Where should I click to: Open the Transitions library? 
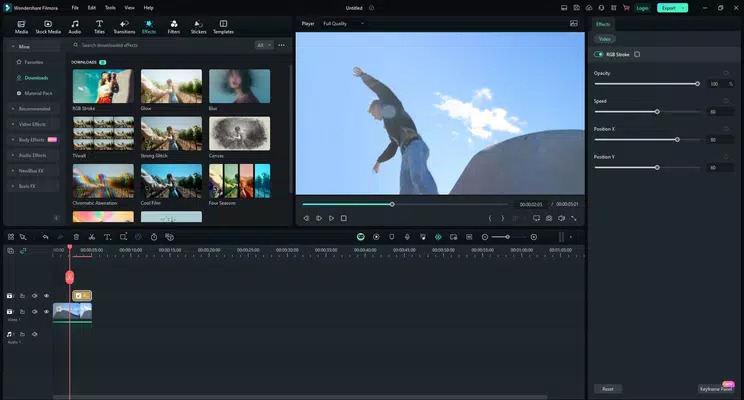(124, 26)
